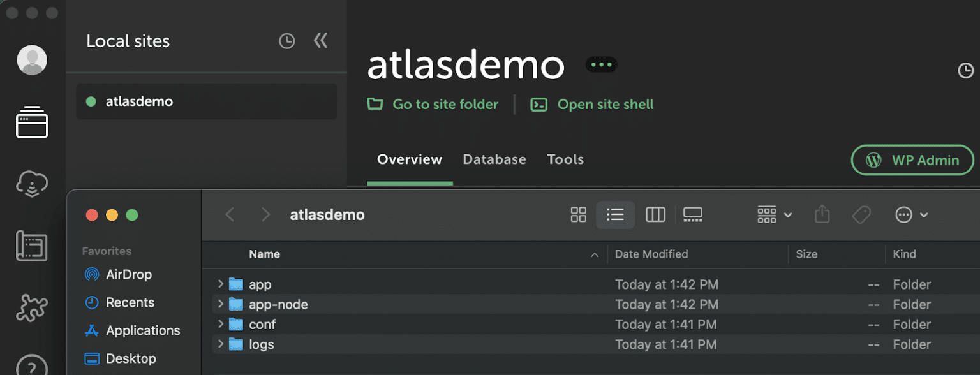The image size is (980, 375).
Task: Open the Finder group-by dropdown
Action: pyautogui.click(x=774, y=215)
